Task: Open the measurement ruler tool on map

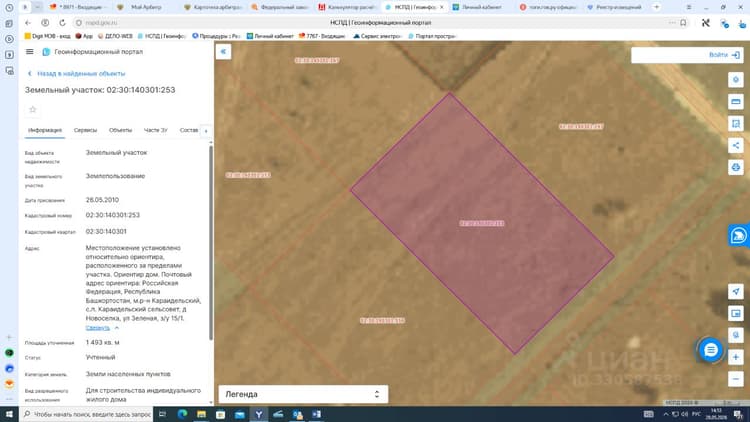Action: [x=736, y=101]
